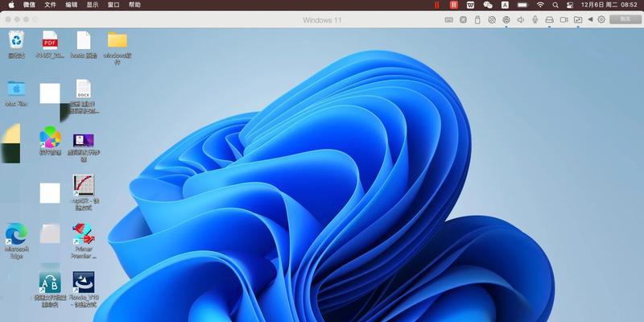Launch the A-to-B file rename shortcut
The width and height of the screenshot is (644, 322).
(x=50, y=289)
